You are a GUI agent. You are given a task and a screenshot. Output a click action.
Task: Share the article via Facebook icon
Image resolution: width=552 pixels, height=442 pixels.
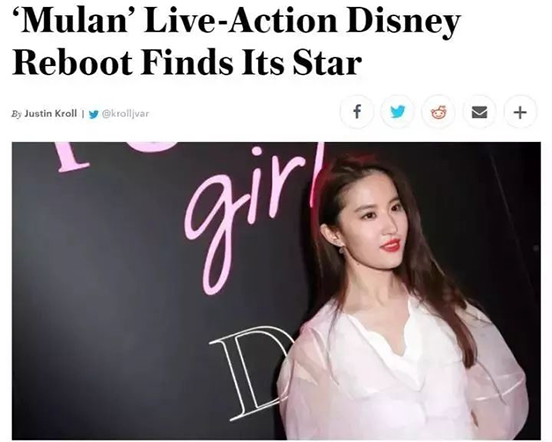click(357, 112)
